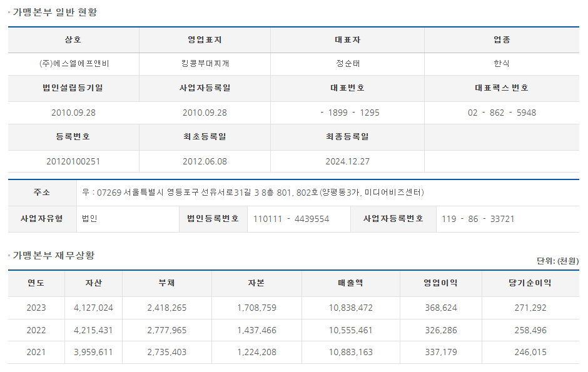Click the 대표자 column header
The height and width of the screenshot is (372, 588).
348,40
